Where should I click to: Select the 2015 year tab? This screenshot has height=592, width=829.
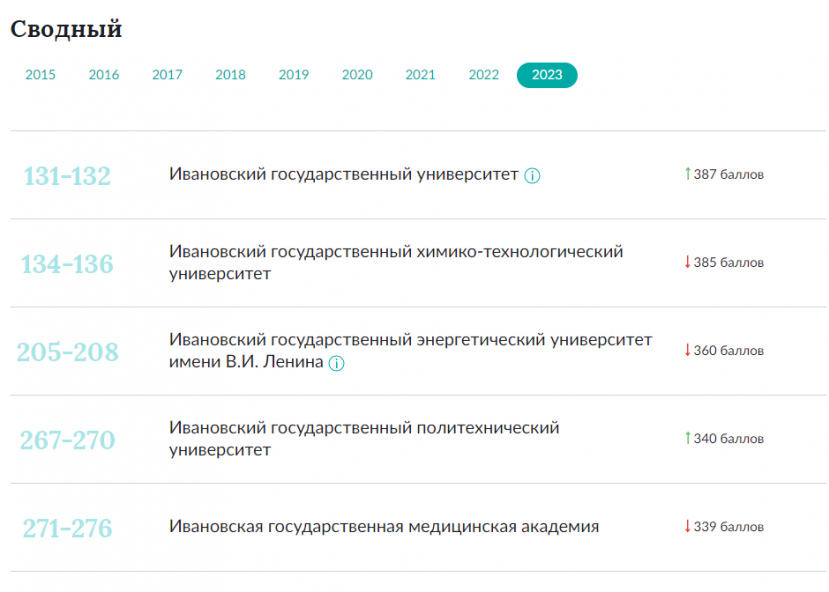point(41,74)
